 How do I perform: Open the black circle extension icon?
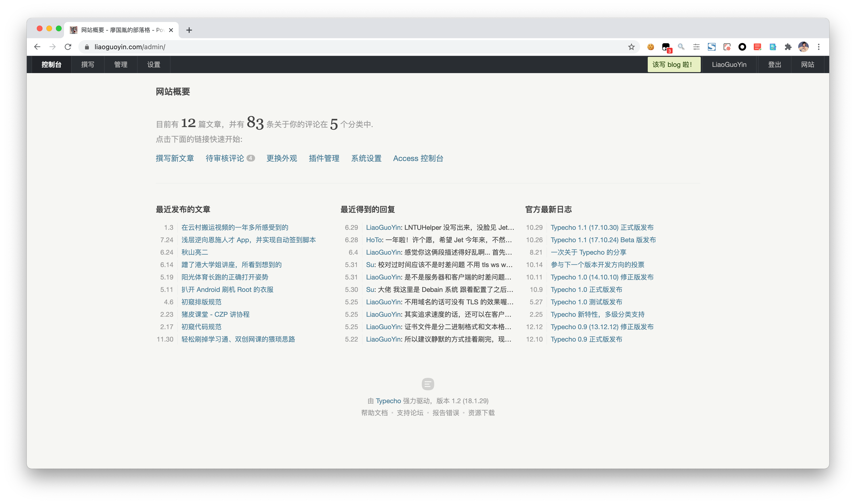tap(742, 47)
